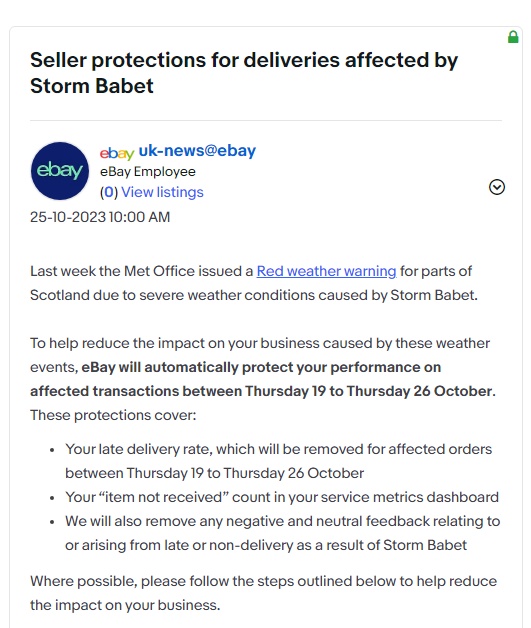Follow the Red weather warning link
Image resolution: width=531 pixels, height=628 pixels.
326,271
